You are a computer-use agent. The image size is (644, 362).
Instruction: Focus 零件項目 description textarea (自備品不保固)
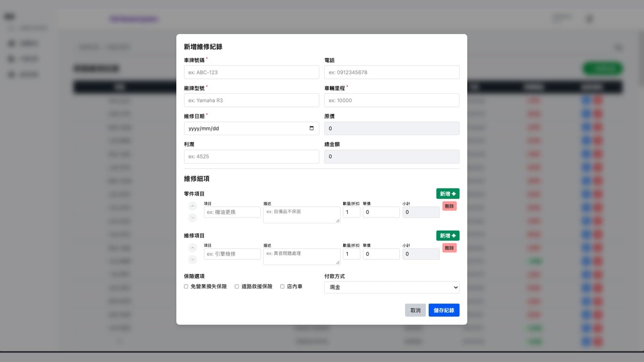coord(302,215)
